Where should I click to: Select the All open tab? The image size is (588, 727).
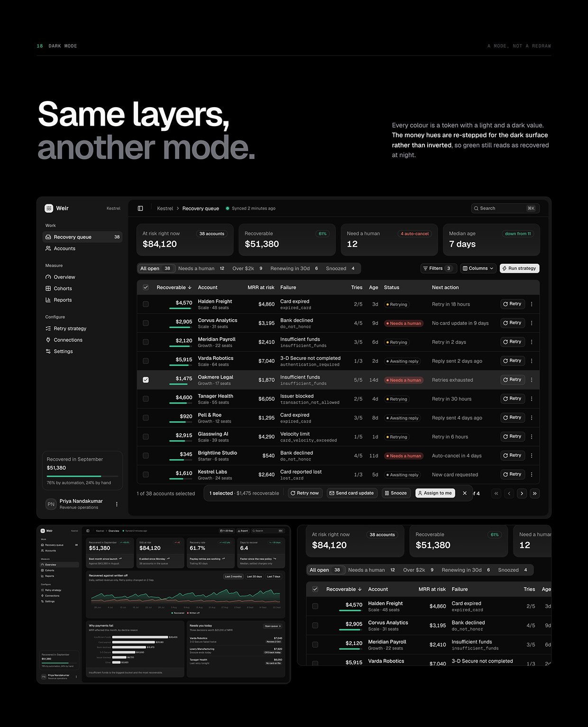pos(156,268)
